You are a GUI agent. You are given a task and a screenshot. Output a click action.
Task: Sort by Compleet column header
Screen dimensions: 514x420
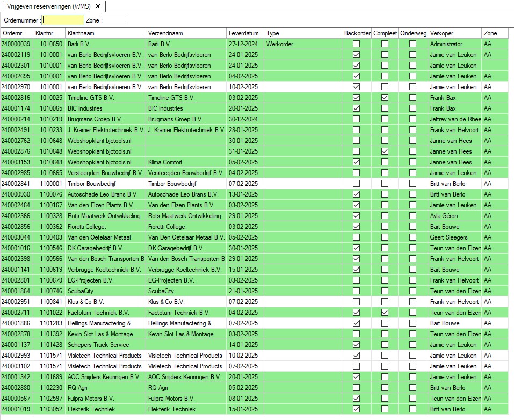pyautogui.click(x=385, y=33)
